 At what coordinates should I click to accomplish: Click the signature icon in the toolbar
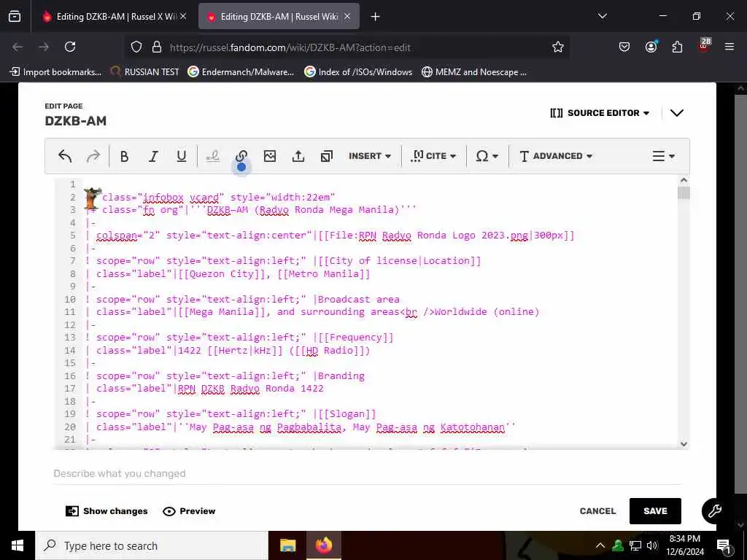tap(212, 156)
